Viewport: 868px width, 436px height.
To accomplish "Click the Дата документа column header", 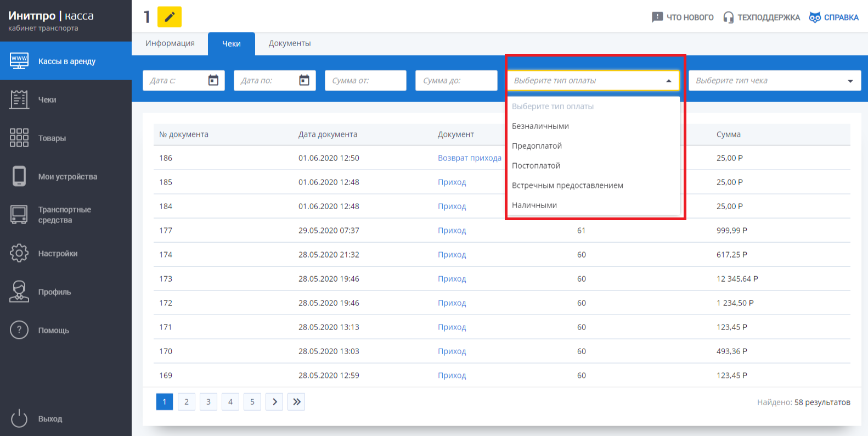I will click(328, 134).
